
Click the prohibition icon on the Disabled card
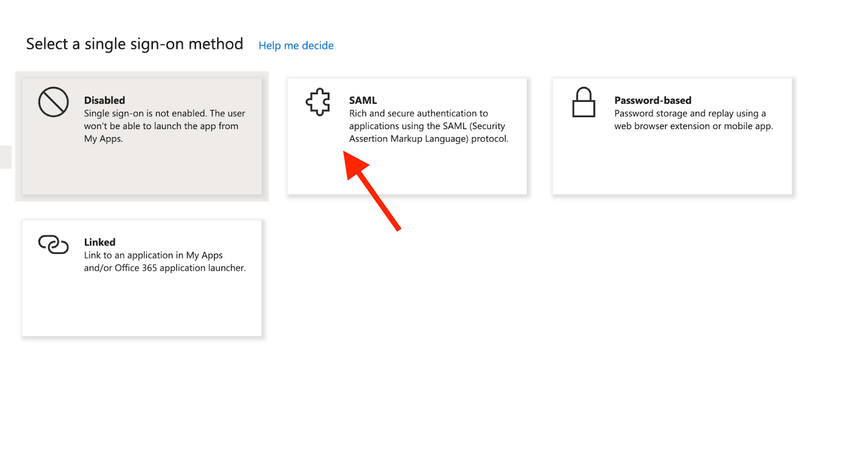53,101
